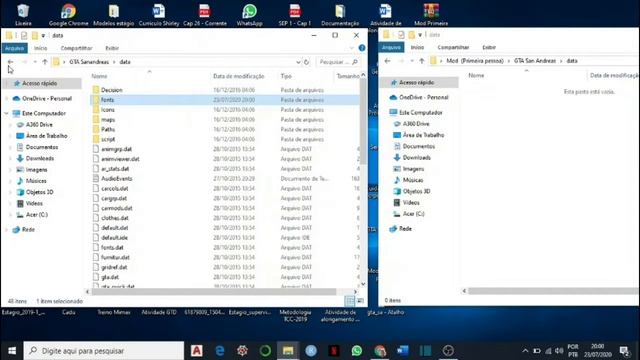This screenshot has height=360, width=640.
Task: Click GTA San Andreas breadcrumb in right window
Action: [x=535, y=61]
